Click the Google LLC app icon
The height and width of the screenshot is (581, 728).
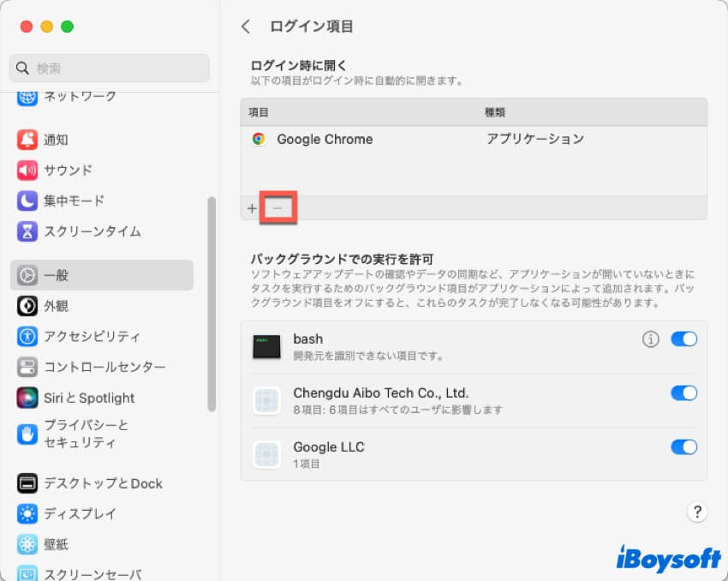pos(266,454)
